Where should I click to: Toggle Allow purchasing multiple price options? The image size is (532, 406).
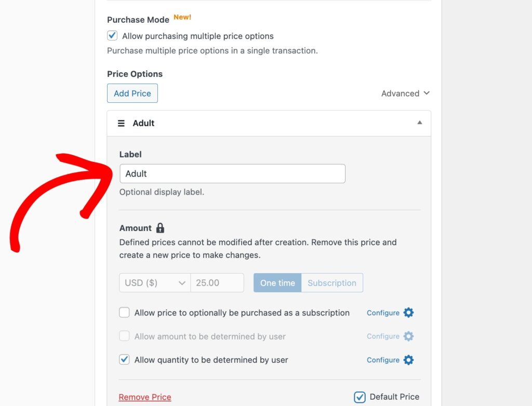tap(112, 36)
